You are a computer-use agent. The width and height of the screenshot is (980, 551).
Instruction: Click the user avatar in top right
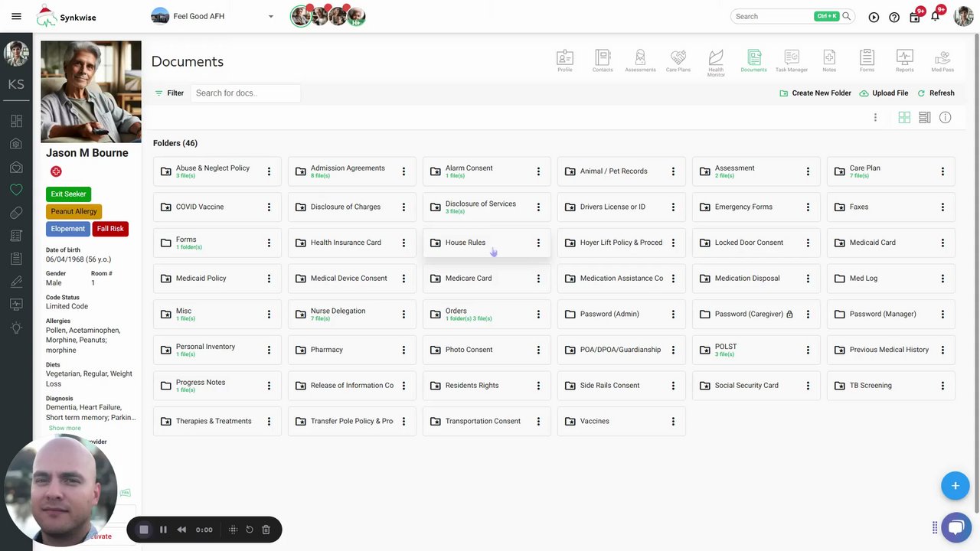click(964, 16)
